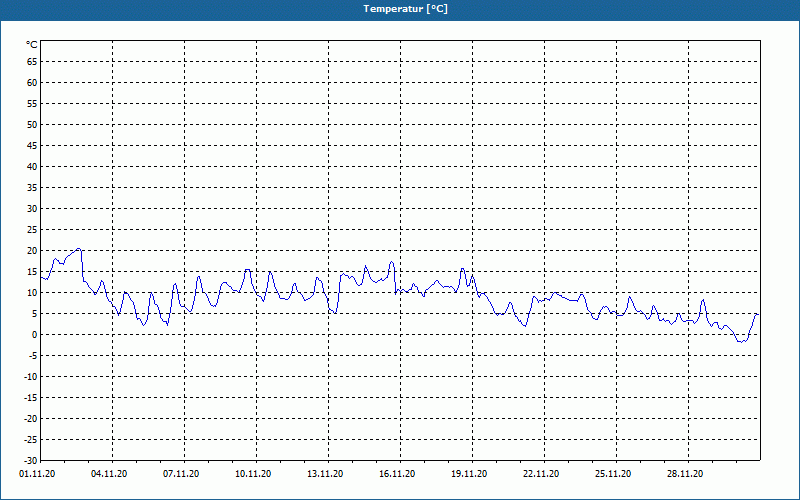Select the -5 axis label
This screenshot has height=500, width=800.
[x=32, y=356]
